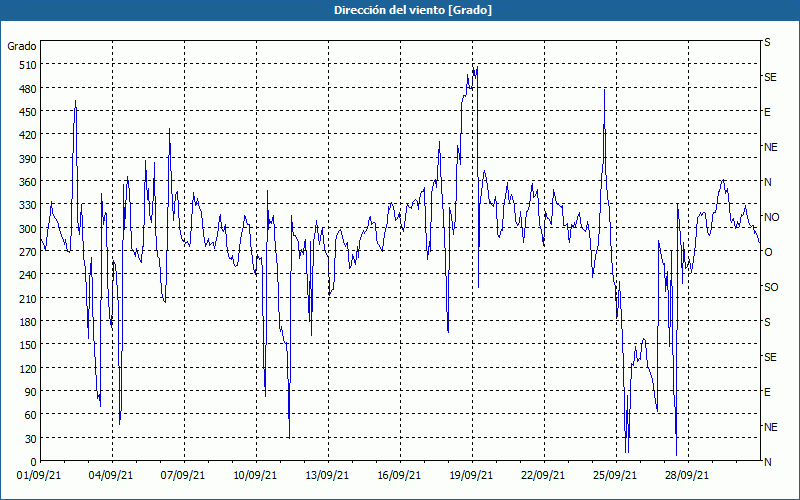Screen dimensions: 800x500
Task: Select the 450 y-axis value
Action: (x=27, y=112)
